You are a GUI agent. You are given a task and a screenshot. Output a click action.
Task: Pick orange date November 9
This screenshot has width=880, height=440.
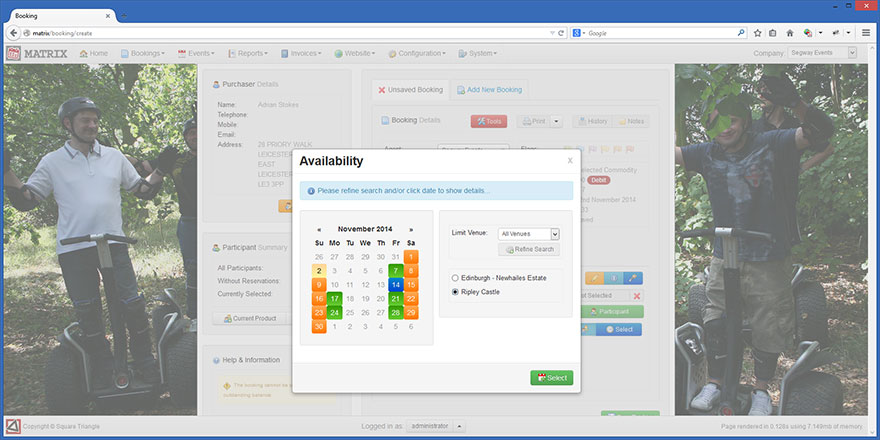[x=319, y=285]
